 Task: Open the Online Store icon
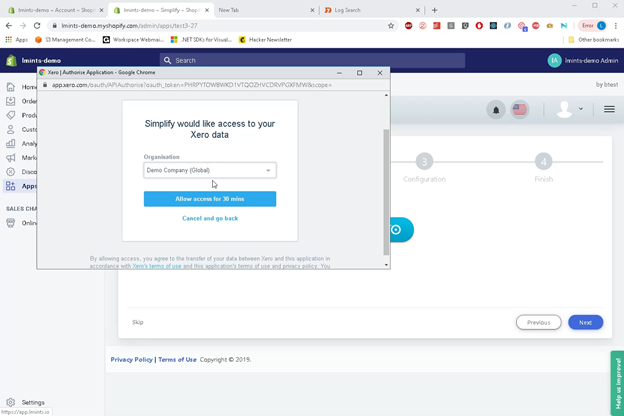[11, 223]
